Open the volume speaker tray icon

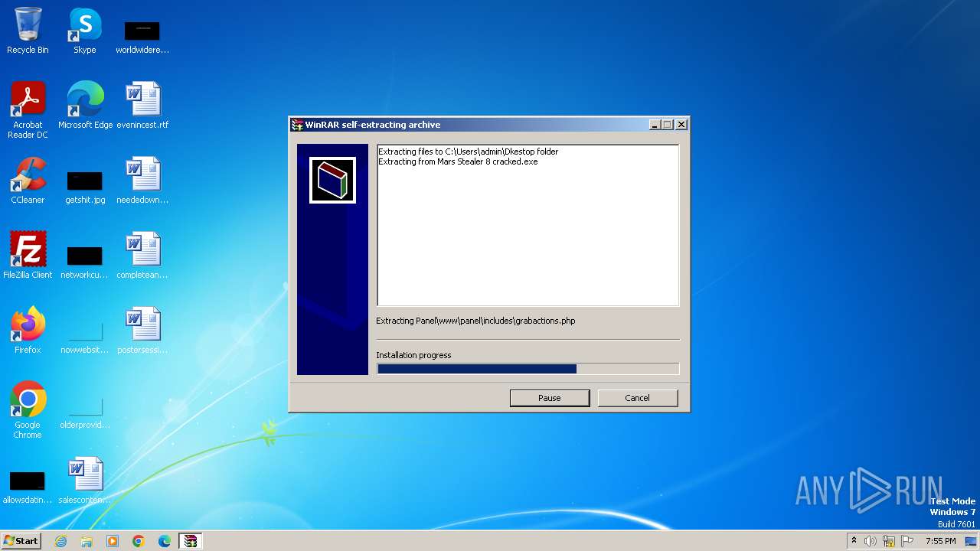click(871, 541)
